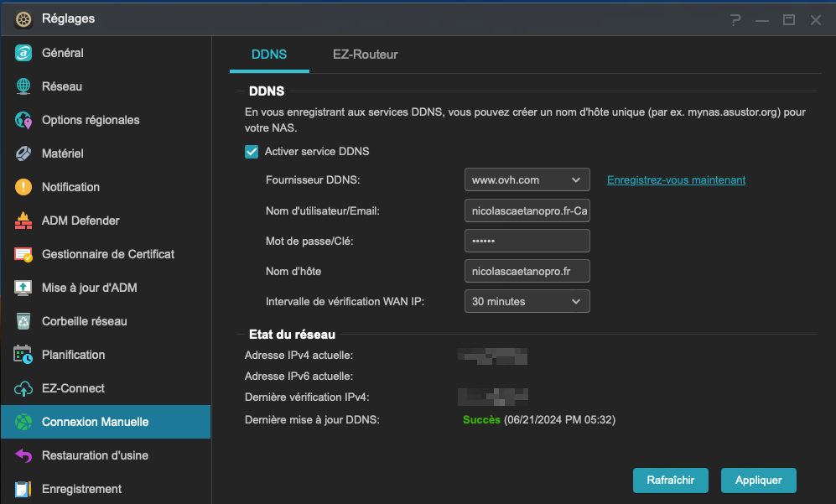Select the DDNS tab
This screenshot has width=836, height=504.
[269, 55]
